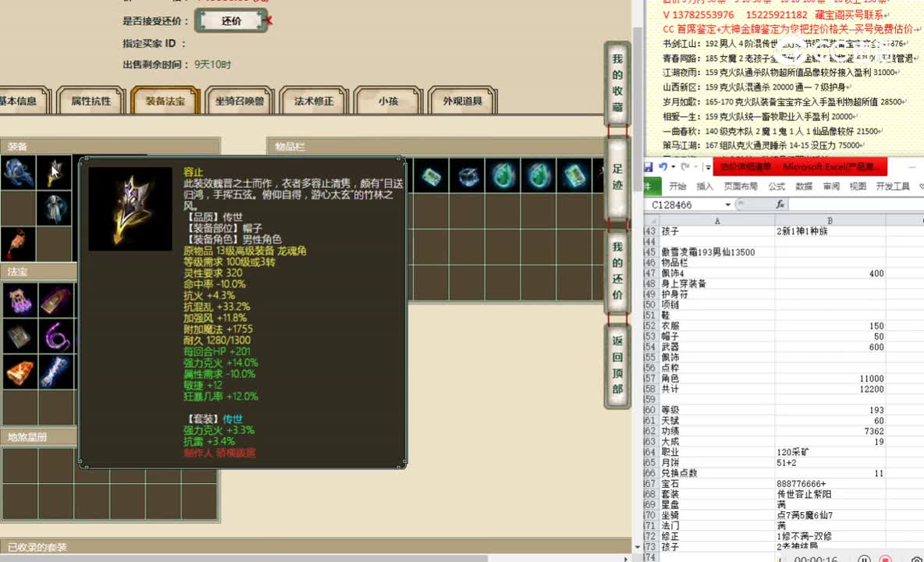This screenshot has height=562, width=924.
Task: Switch to the 装备法宝 tab
Action: pos(165,101)
